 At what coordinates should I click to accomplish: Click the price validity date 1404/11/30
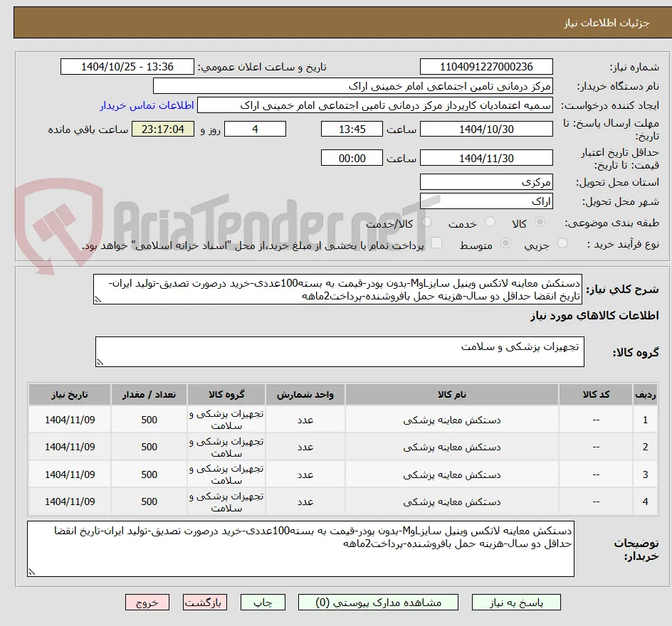(x=486, y=158)
